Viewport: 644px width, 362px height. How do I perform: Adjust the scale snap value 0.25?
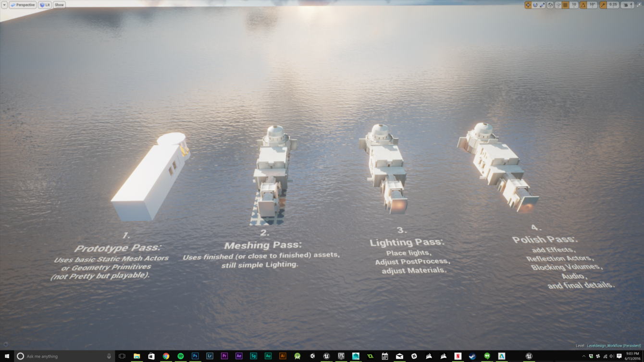click(x=613, y=4)
